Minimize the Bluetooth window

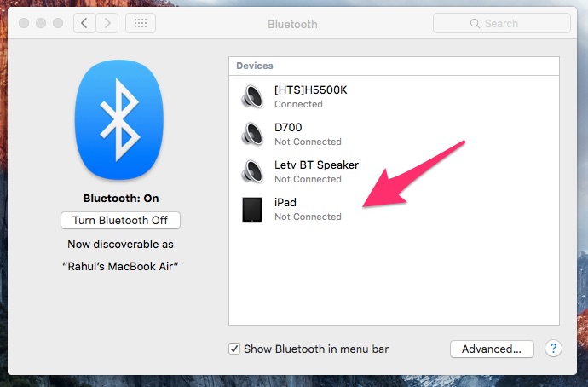41,23
